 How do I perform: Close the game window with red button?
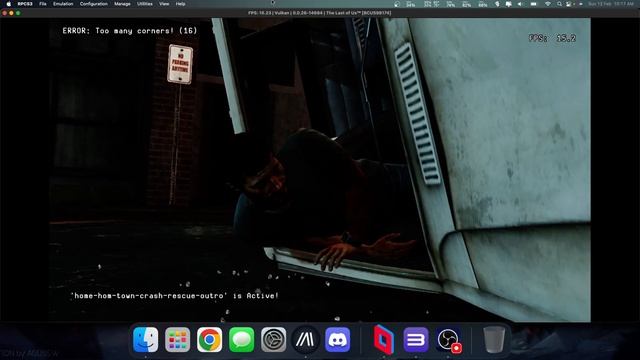click(x=4, y=13)
